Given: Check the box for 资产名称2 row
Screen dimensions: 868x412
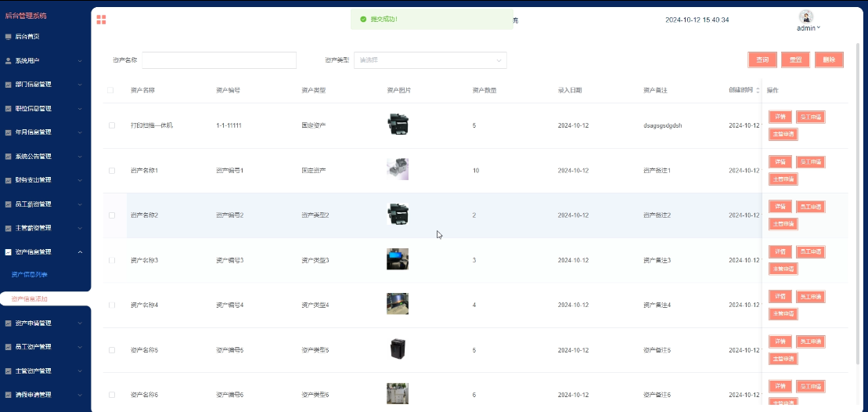Looking at the screenshot, I should [x=112, y=215].
